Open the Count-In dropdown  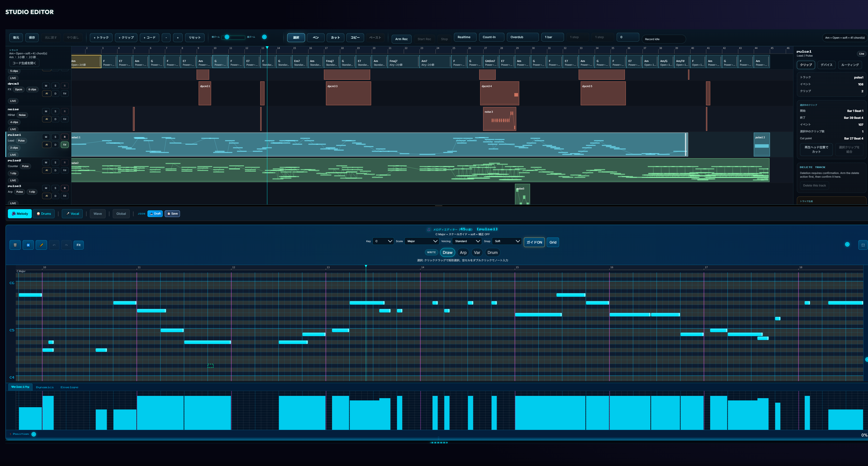click(x=492, y=37)
